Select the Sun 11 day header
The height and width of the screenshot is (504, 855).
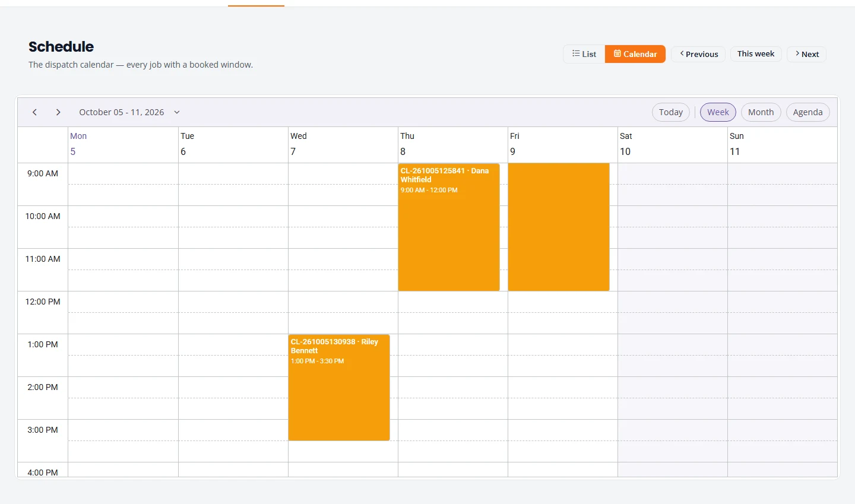coord(783,144)
